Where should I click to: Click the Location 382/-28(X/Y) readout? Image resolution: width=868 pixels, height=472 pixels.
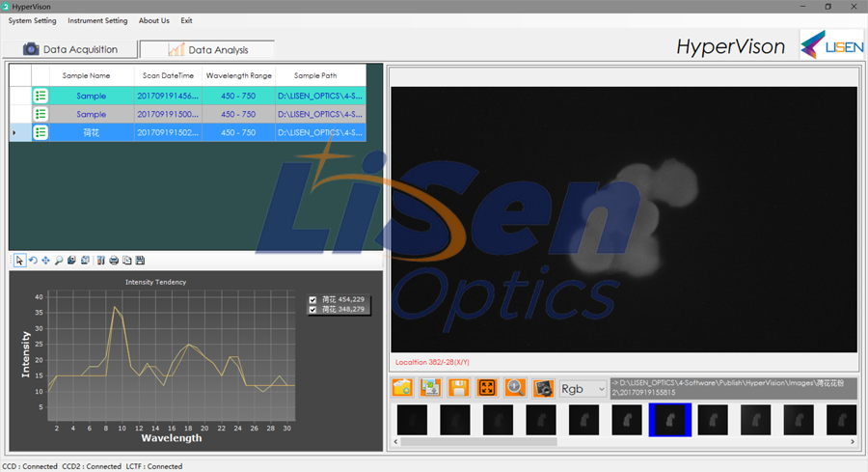point(432,362)
